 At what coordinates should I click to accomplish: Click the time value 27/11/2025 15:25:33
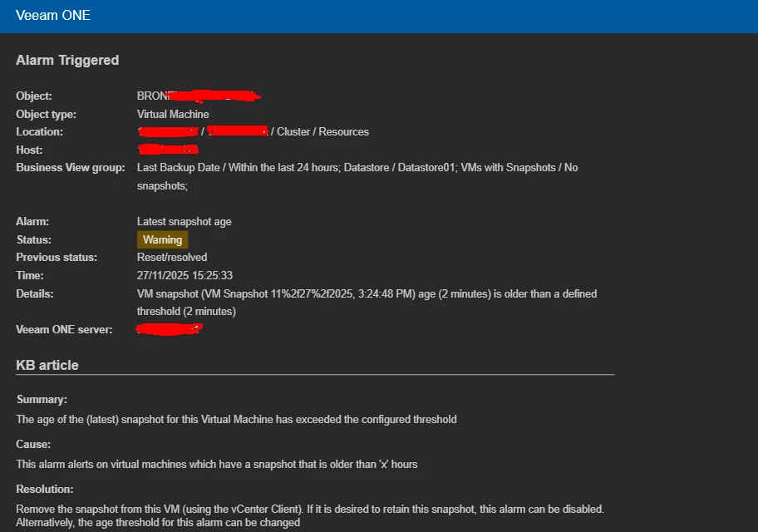[185, 275]
